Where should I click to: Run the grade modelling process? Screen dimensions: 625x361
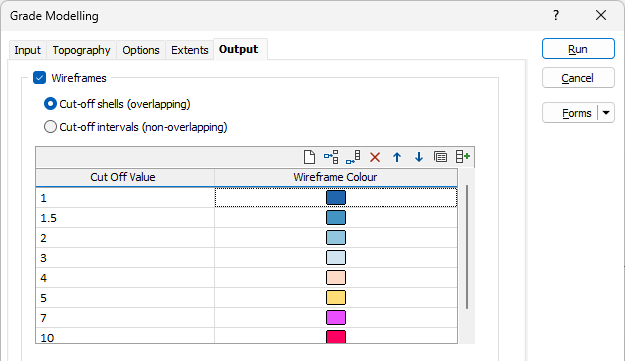[578, 49]
